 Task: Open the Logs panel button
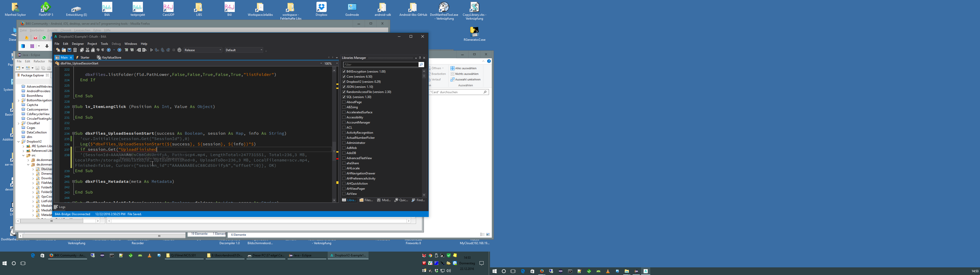pyautogui.click(x=60, y=207)
